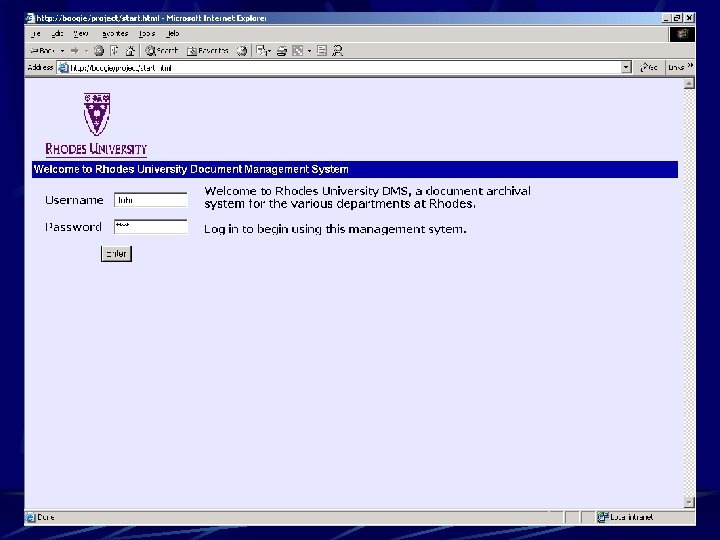
Task: Open the Help menu
Action: [173, 34]
